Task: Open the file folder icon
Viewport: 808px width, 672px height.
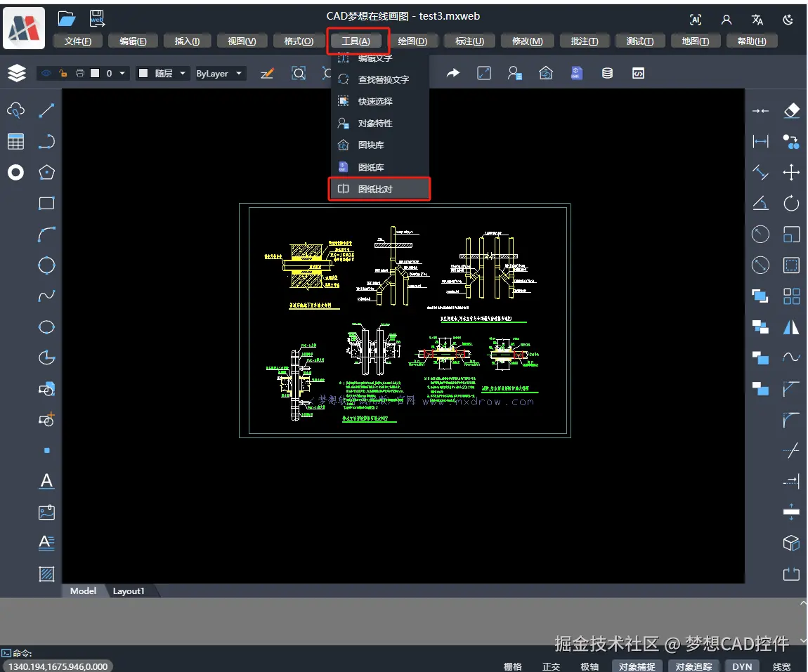Action: (x=67, y=20)
